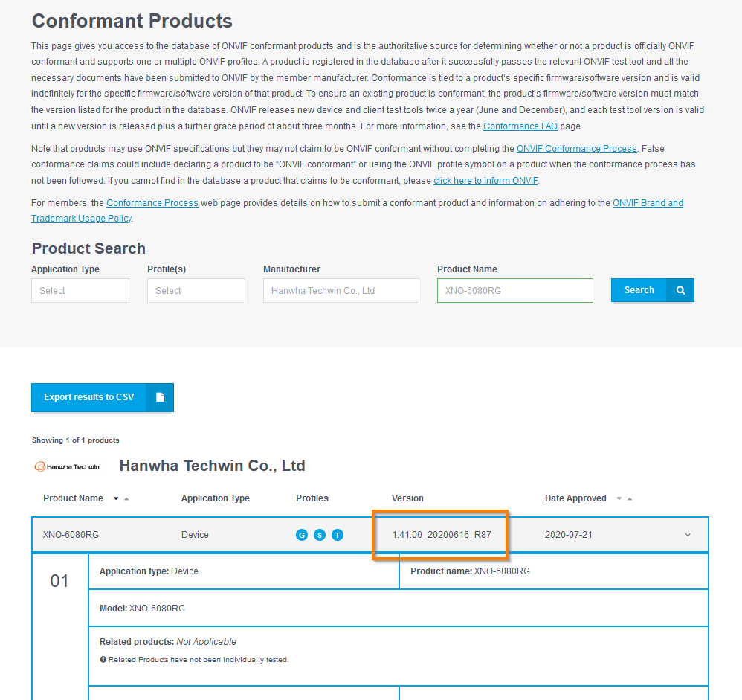Click the Hanwha Techwin logo
The height and width of the screenshot is (700, 742).
tap(67, 466)
